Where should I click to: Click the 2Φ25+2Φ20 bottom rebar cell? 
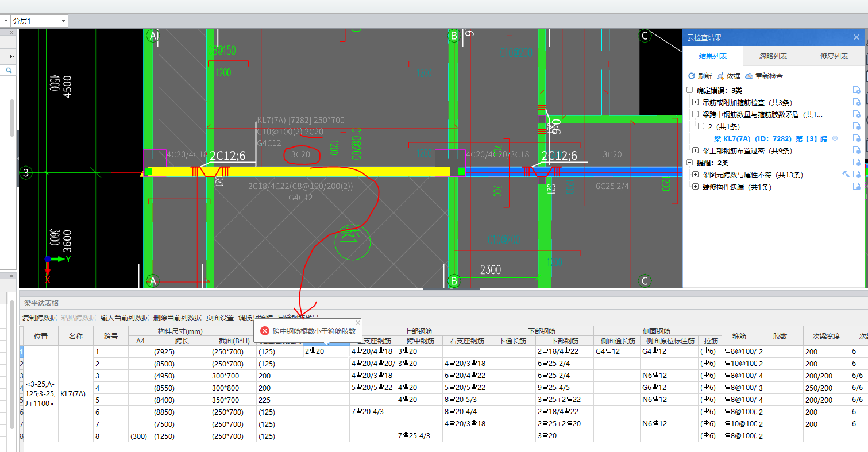[x=564, y=423]
